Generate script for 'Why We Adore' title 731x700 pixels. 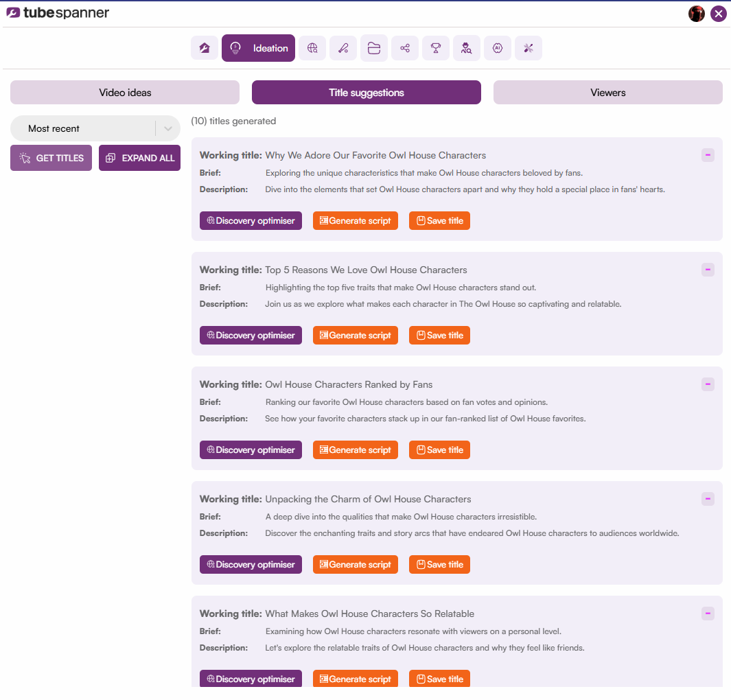pyautogui.click(x=356, y=220)
